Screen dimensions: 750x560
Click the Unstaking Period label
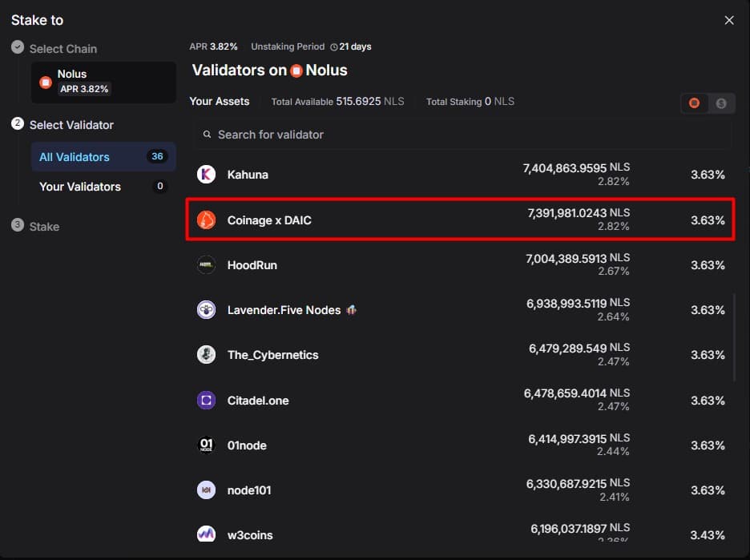click(288, 46)
